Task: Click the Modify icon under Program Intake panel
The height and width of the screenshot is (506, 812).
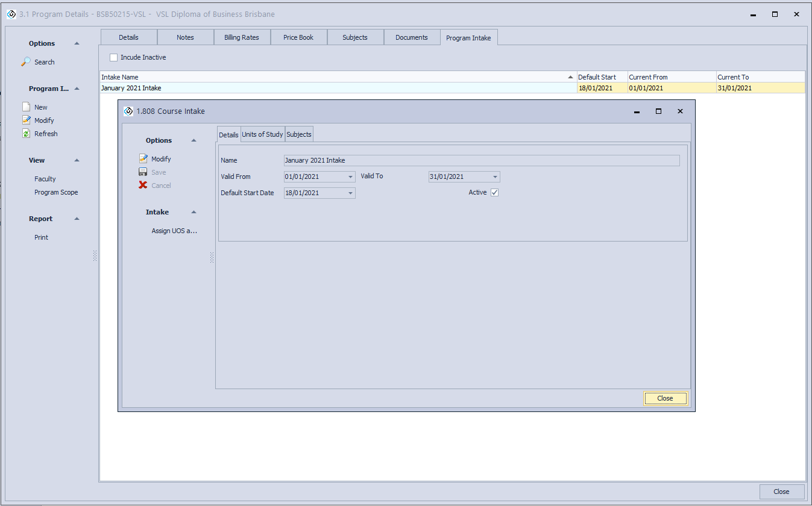Action: 26,120
